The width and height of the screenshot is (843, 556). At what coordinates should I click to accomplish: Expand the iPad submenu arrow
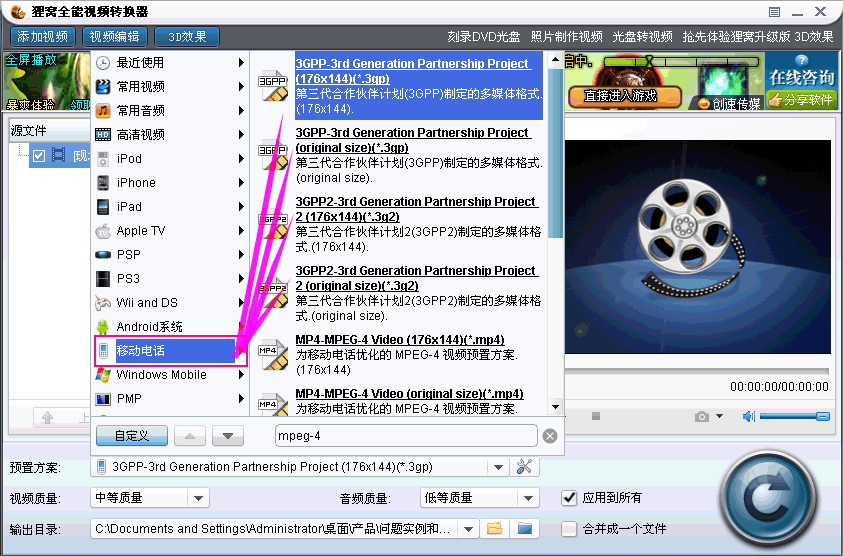241,207
